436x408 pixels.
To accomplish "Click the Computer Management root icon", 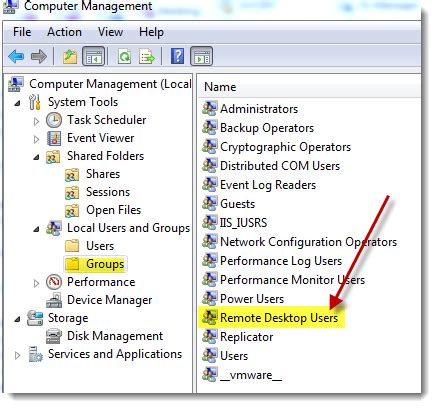I will tap(16, 84).
